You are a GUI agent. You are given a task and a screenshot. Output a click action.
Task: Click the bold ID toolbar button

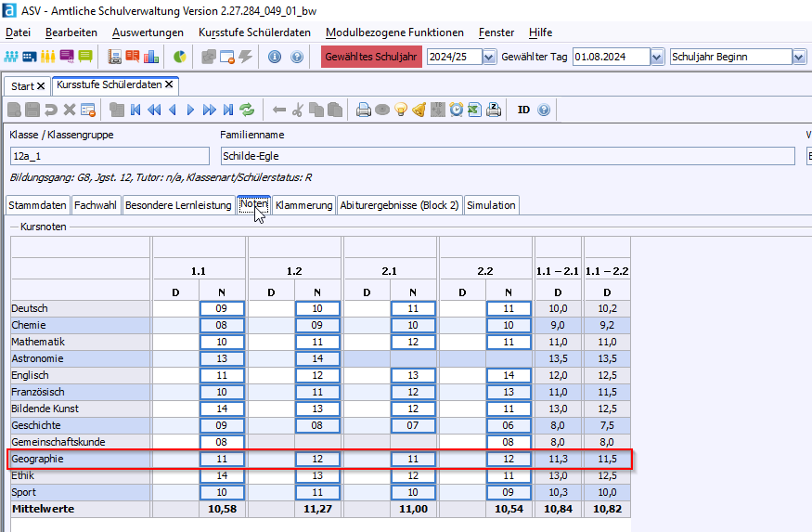click(523, 110)
